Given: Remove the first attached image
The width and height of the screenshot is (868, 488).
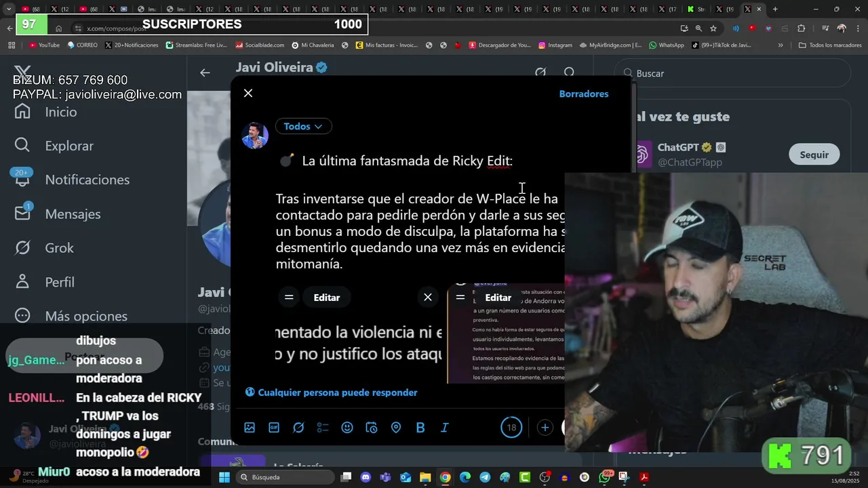Looking at the screenshot, I should pos(428,298).
